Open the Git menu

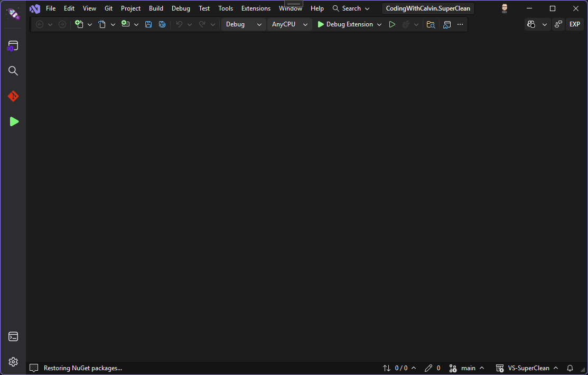pos(108,8)
